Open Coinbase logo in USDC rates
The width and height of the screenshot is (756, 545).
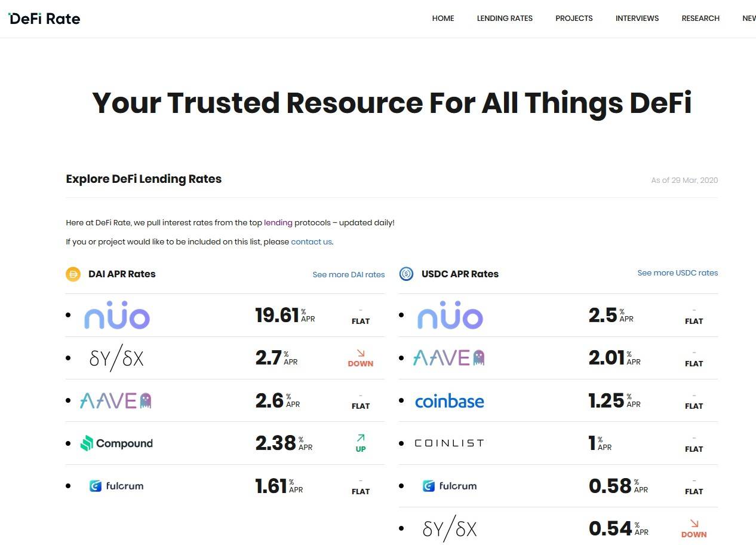click(450, 401)
